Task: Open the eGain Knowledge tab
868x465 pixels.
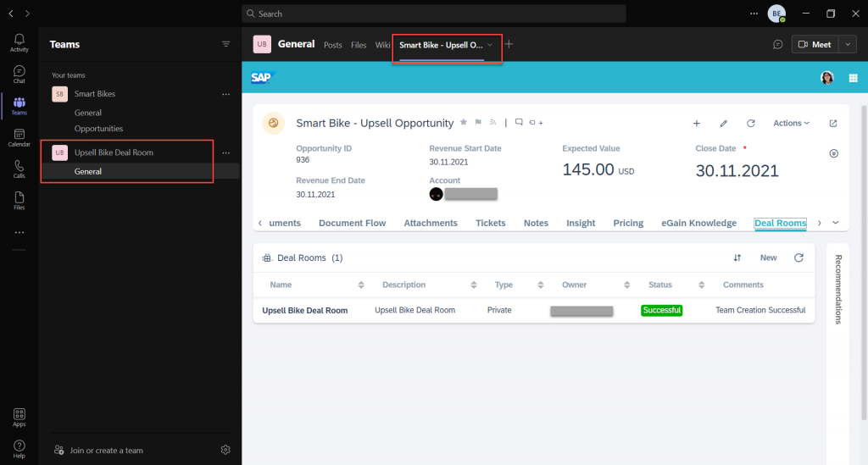Action: (698, 223)
